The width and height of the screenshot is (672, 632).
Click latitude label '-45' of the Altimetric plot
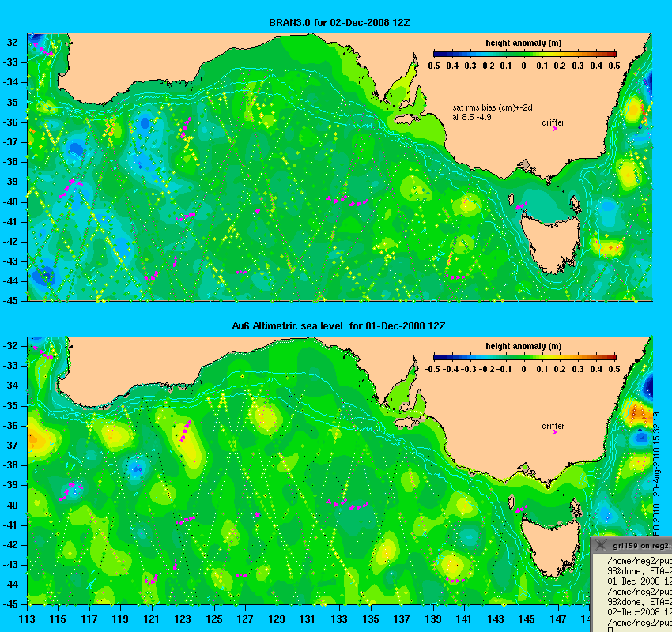coord(10,604)
